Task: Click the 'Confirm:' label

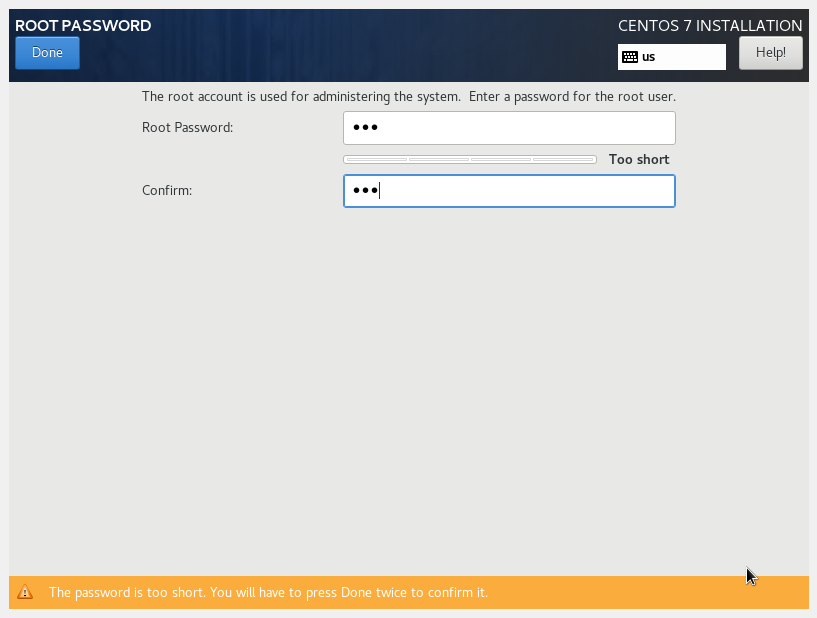Action: pos(167,191)
